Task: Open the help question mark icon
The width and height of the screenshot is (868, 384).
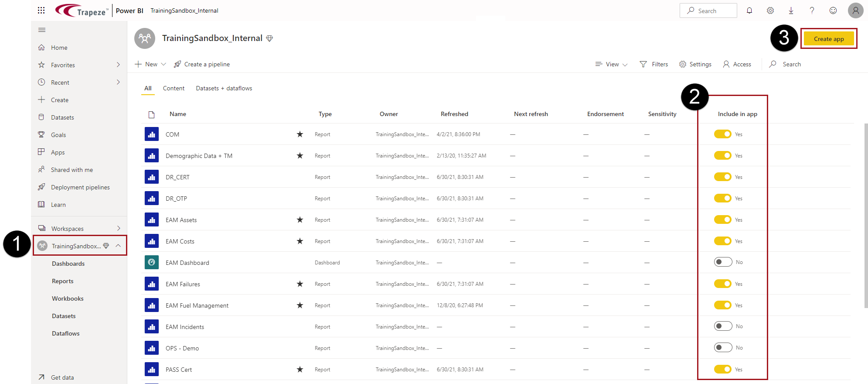Action: [812, 10]
